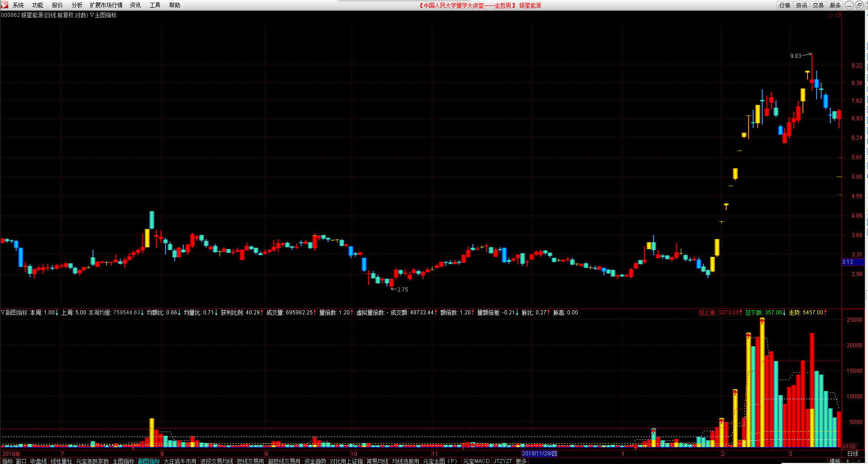Click the 交易 button at top right
Screen dimensions: 868x464
point(819,5)
